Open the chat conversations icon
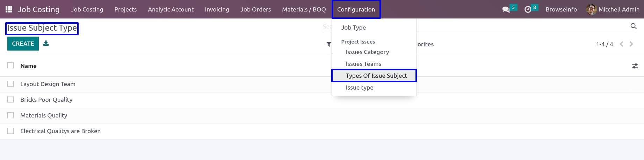 coord(506,9)
